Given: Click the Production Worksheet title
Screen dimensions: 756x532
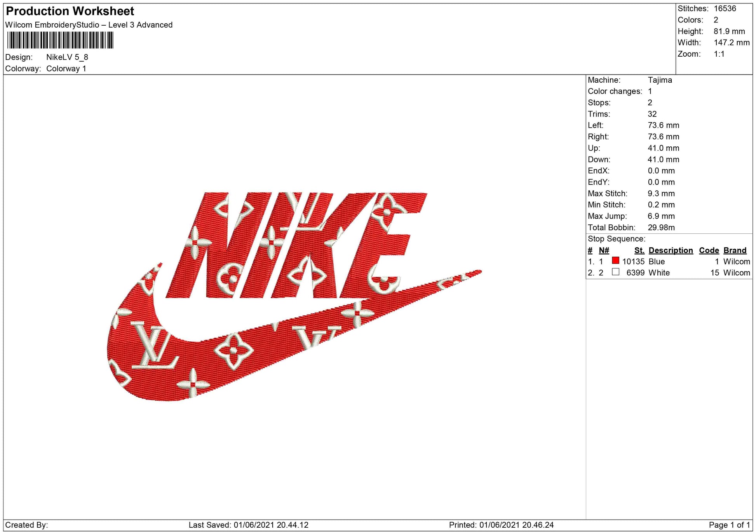Looking at the screenshot, I should click(70, 11).
